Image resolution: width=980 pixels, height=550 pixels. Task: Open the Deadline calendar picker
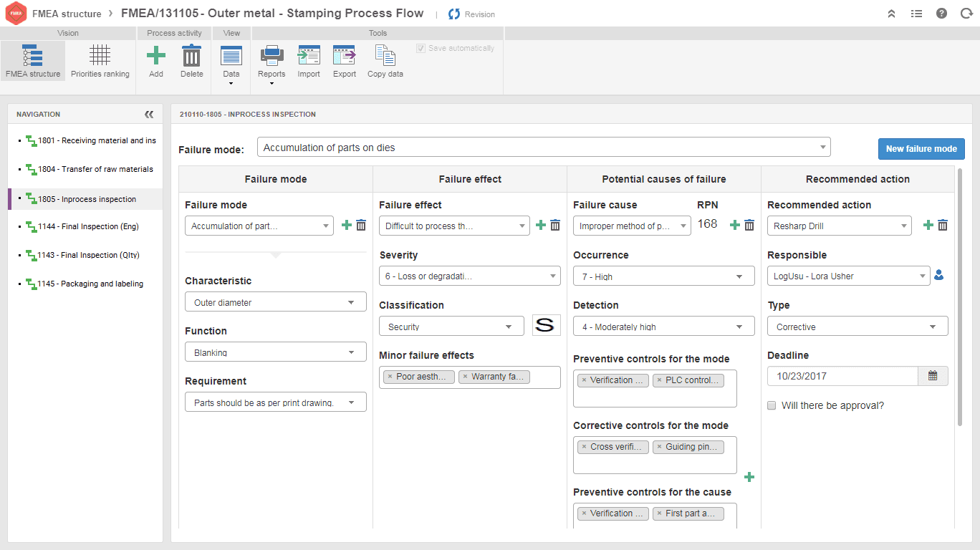[933, 376]
